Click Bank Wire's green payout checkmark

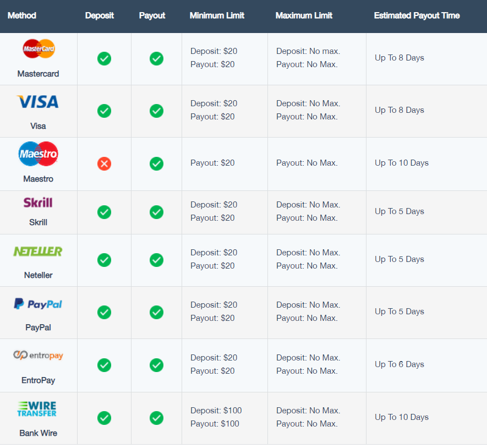click(156, 418)
